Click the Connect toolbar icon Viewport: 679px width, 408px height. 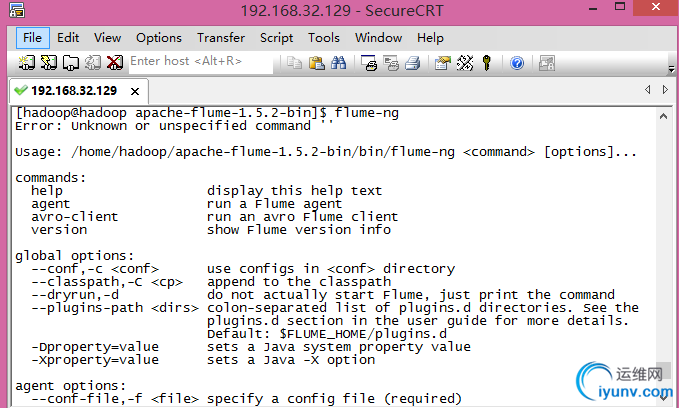pos(26,63)
